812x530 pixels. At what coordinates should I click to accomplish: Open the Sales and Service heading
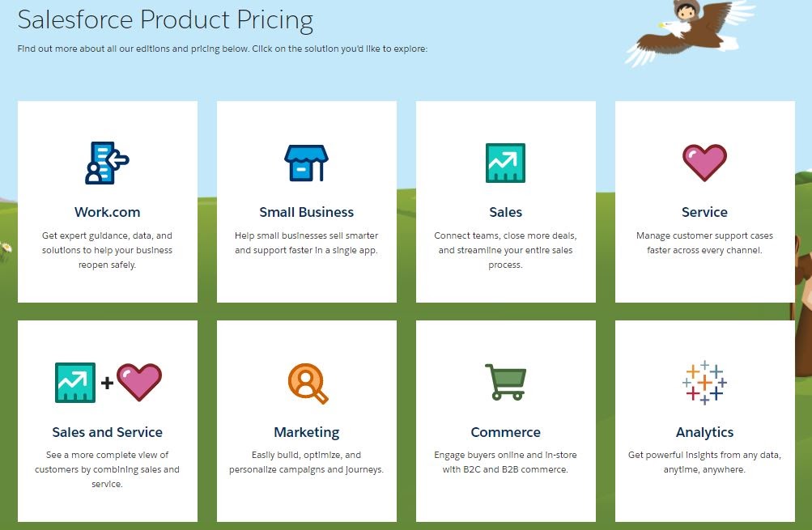click(107, 432)
